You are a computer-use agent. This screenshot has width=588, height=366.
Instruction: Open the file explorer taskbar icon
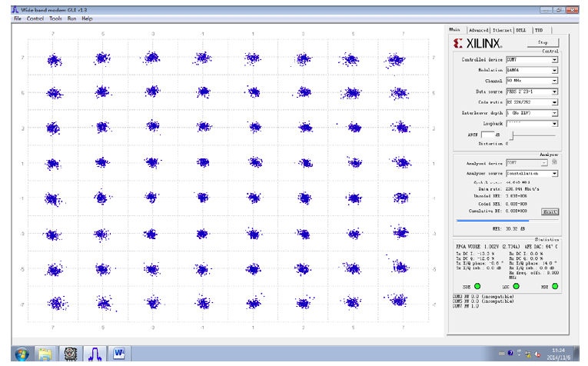coord(45,354)
